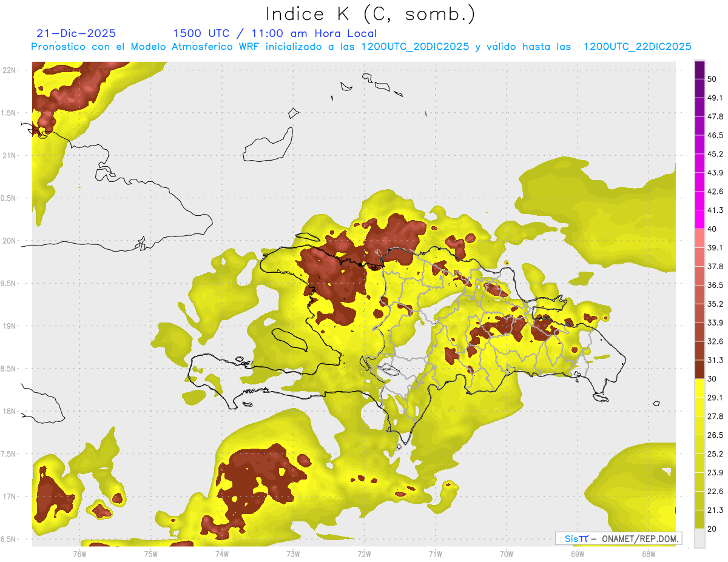The image size is (728, 562).
Task: Click the colorbar value 39.1
Action: [x=715, y=247]
